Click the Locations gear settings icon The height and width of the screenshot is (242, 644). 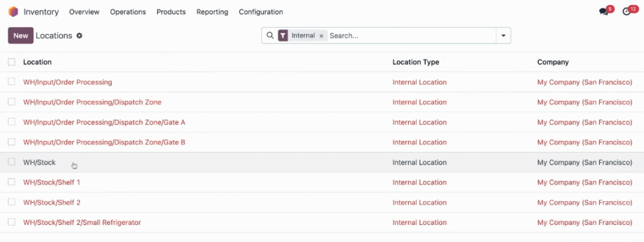pyautogui.click(x=79, y=36)
